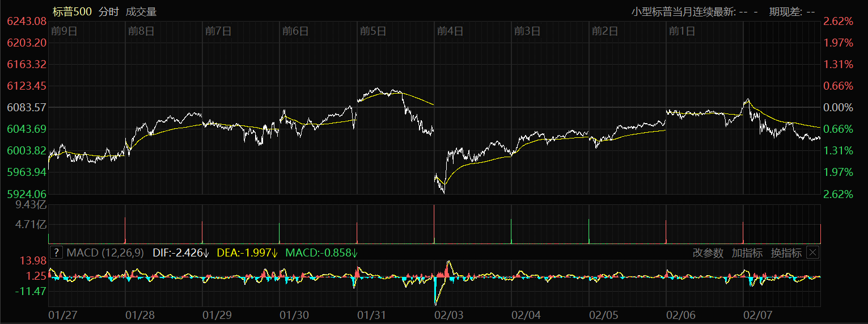Click the 02/07 date on time axis
This screenshot has width=868, height=324.
[757, 314]
